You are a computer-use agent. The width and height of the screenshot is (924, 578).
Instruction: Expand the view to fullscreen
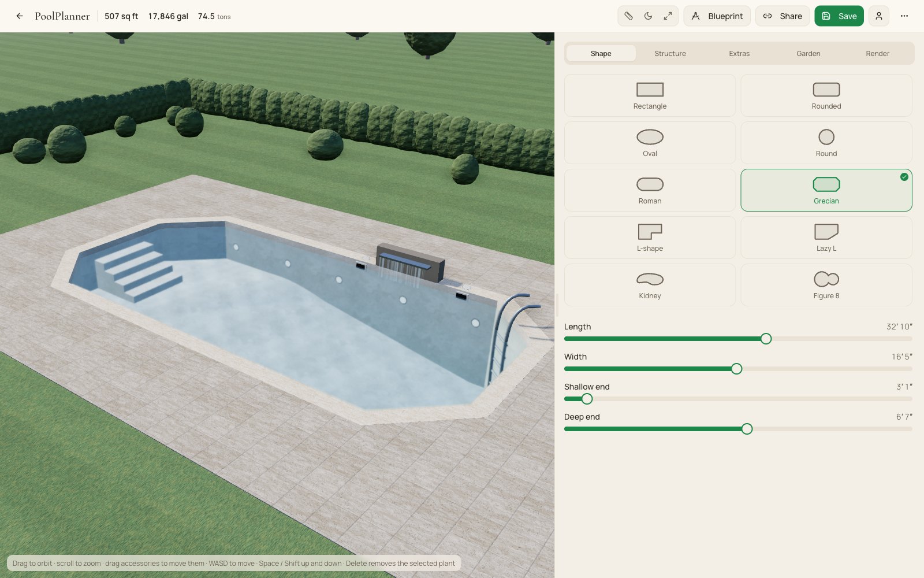pos(668,16)
